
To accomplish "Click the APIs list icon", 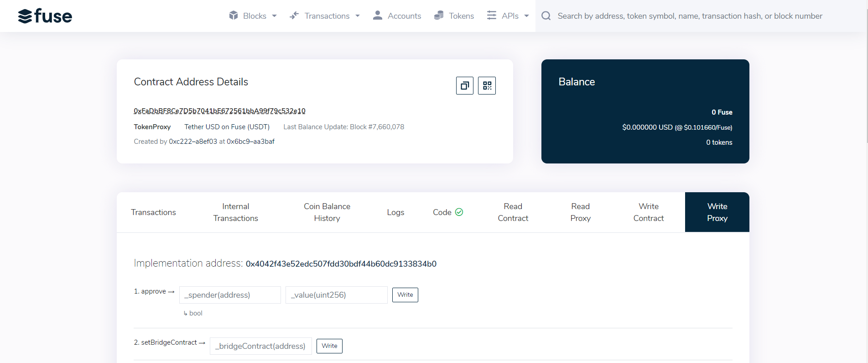I will [x=491, y=16].
